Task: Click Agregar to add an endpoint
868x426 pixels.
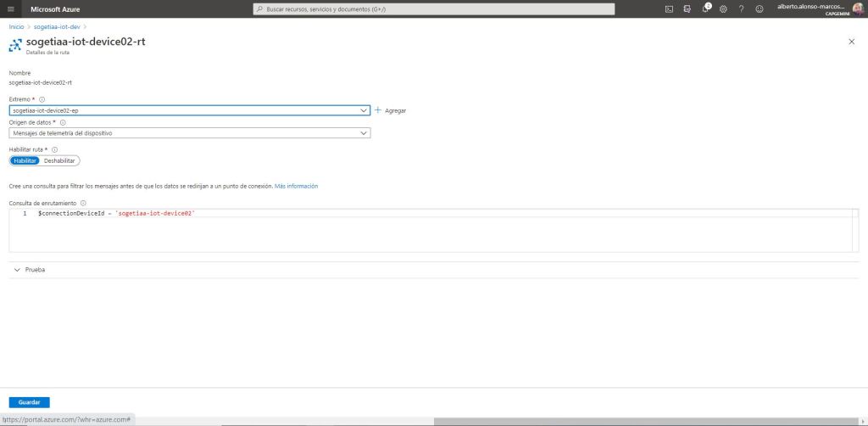Action: pyautogui.click(x=391, y=110)
